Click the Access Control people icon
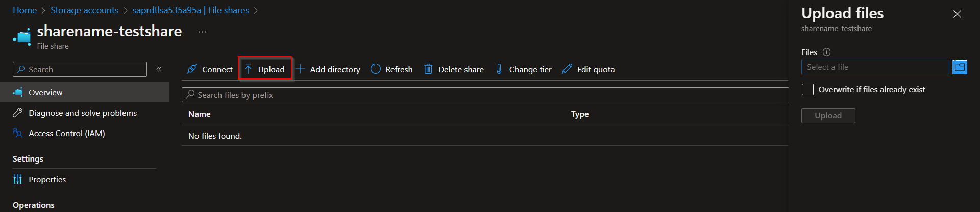The image size is (980, 212). click(x=18, y=133)
